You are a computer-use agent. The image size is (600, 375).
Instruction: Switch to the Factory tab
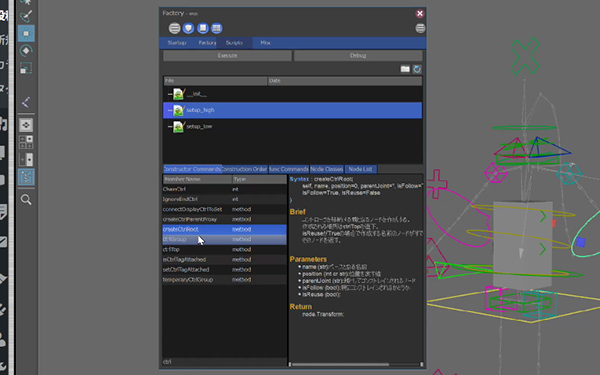coord(207,43)
